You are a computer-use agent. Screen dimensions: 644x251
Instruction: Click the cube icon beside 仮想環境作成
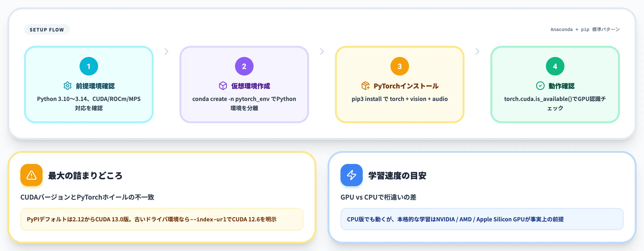click(223, 86)
